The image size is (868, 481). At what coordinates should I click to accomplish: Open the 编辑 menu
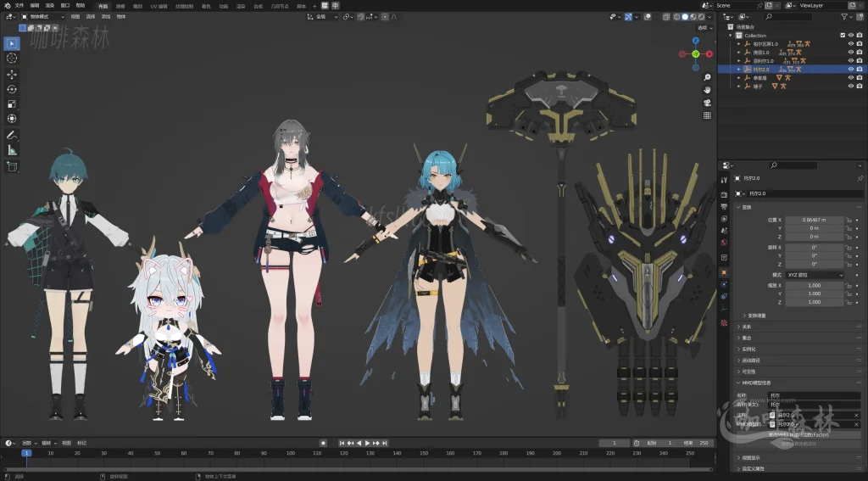click(x=34, y=6)
